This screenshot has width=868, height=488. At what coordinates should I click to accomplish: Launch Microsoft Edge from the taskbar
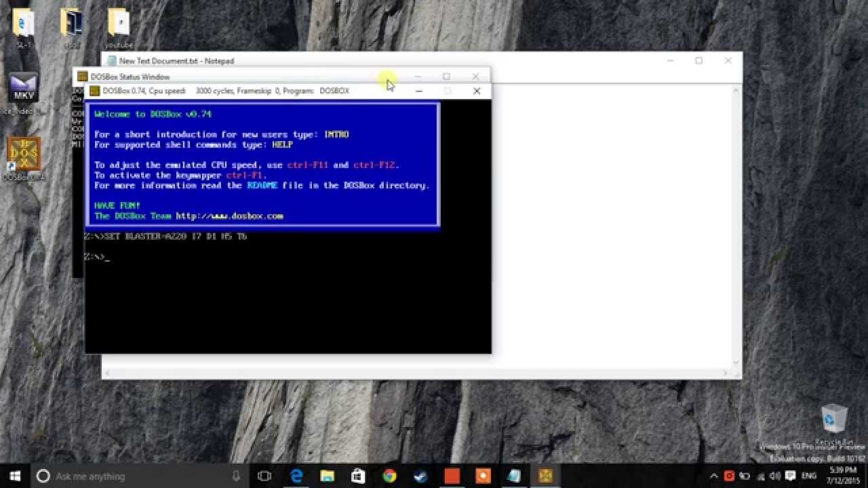[296, 476]
